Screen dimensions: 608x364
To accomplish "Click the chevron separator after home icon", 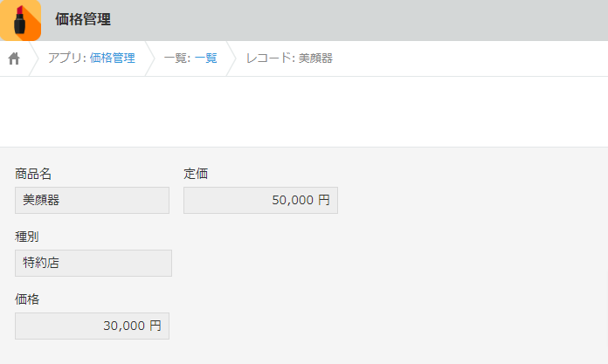I will [x=34, y=58].
